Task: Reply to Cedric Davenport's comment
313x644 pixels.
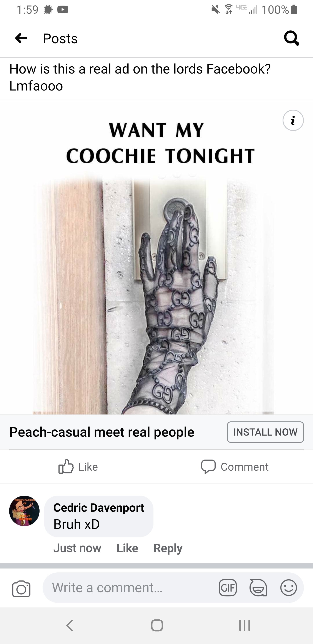Action: 168,548
